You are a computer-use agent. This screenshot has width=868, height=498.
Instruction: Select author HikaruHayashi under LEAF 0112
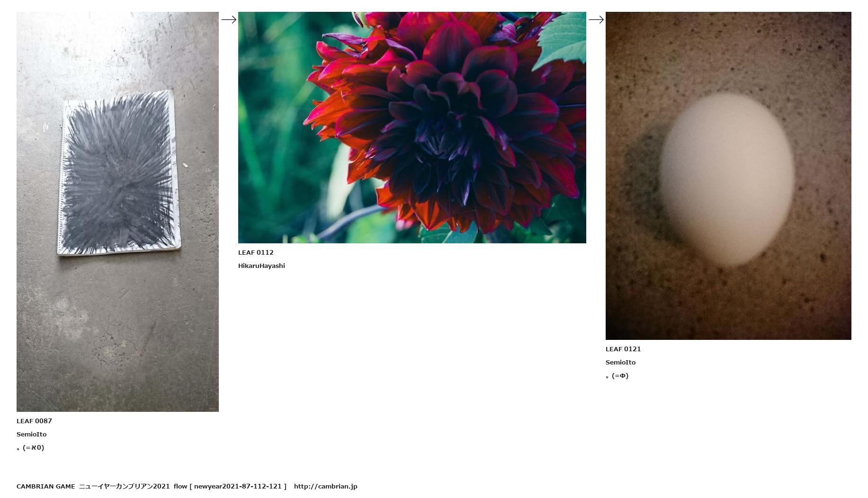(x=261, y=266)
